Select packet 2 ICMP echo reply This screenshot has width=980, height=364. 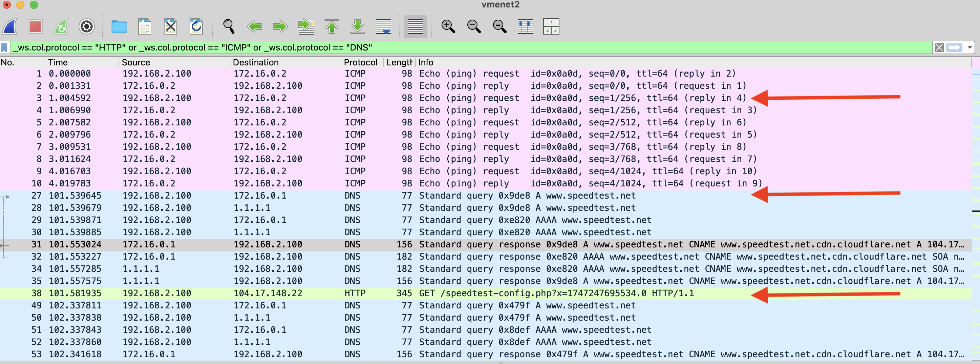486,86
